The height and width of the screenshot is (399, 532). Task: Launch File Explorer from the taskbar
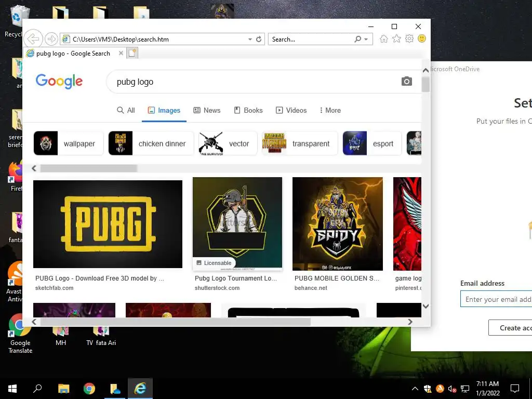coord(63,389)
